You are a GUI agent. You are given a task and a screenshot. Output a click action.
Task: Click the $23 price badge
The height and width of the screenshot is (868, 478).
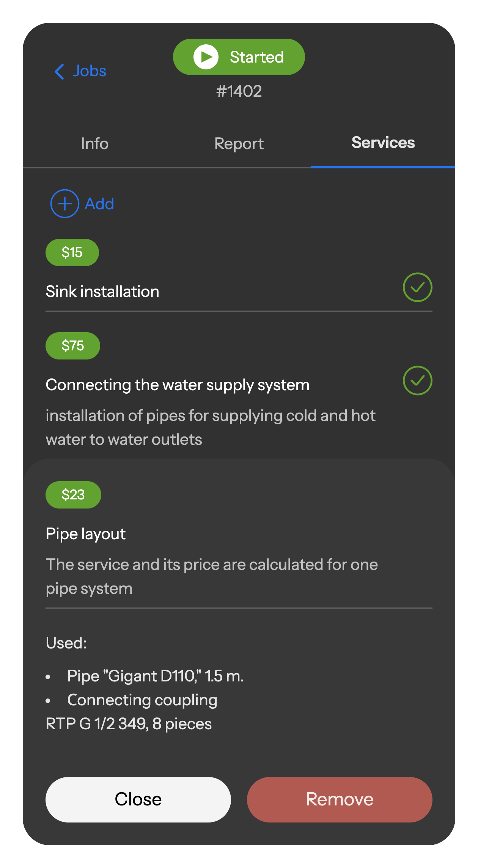pos(73,495)
